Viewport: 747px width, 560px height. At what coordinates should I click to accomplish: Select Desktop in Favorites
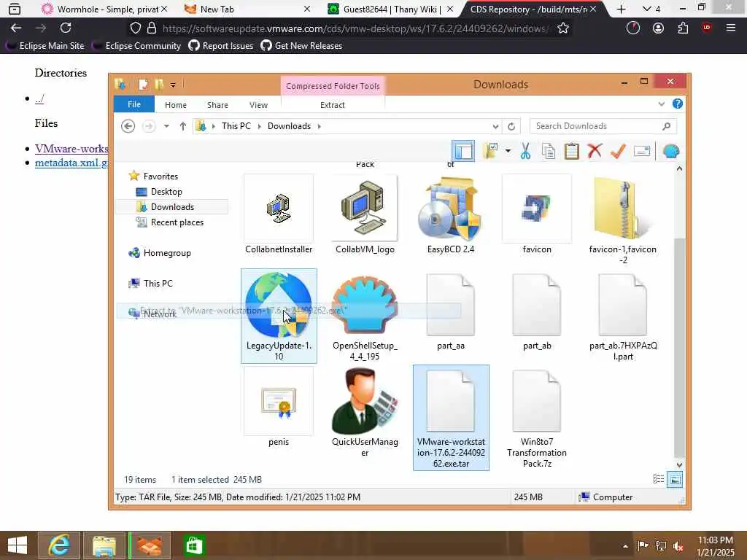coord(166,192)
